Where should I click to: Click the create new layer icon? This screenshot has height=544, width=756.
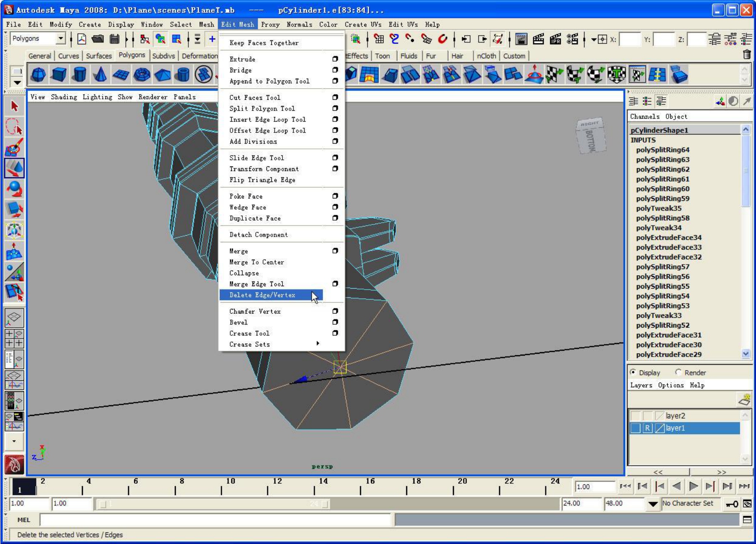click(744, 399)
